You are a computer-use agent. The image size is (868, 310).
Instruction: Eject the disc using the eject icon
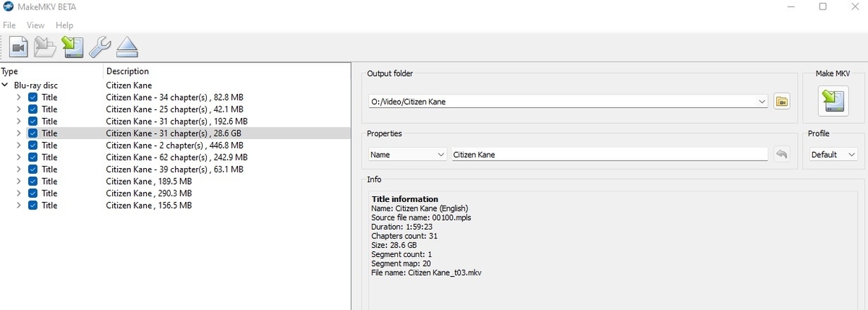tap(127, 48)
